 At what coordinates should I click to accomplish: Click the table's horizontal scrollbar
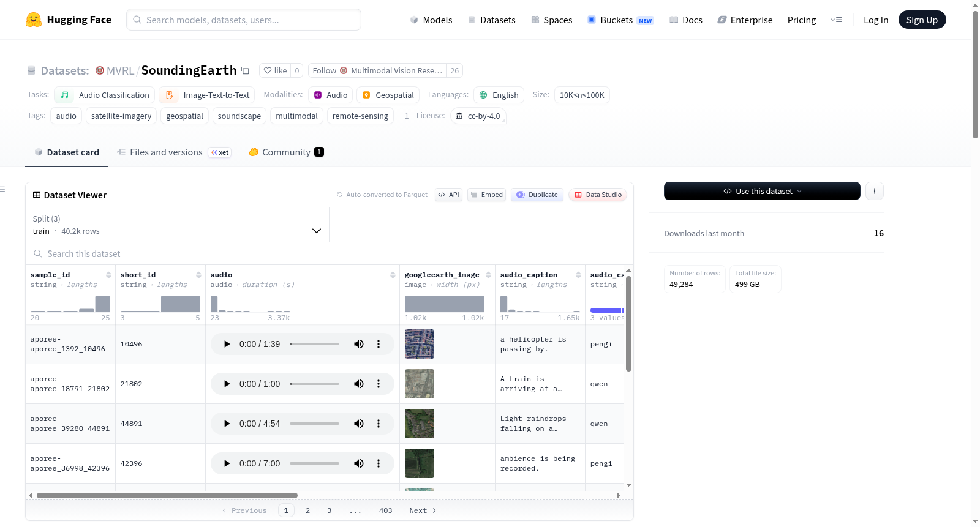[167, 495]
